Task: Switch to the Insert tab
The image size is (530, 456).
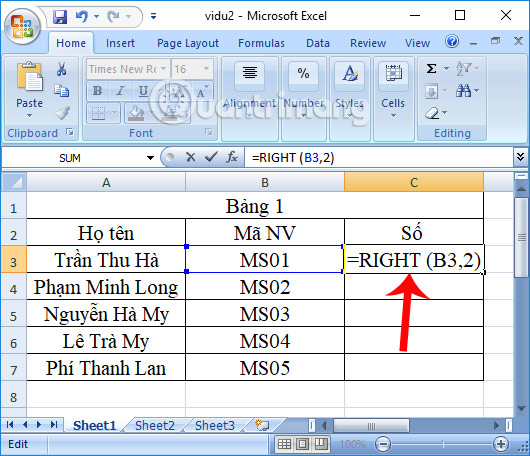Action: (120, 43)
